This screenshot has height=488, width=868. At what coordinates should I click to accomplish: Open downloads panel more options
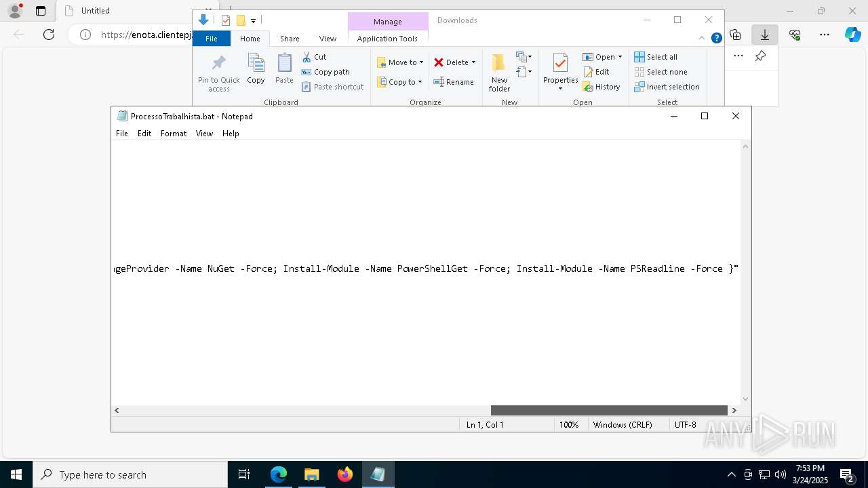pos(738,56)
